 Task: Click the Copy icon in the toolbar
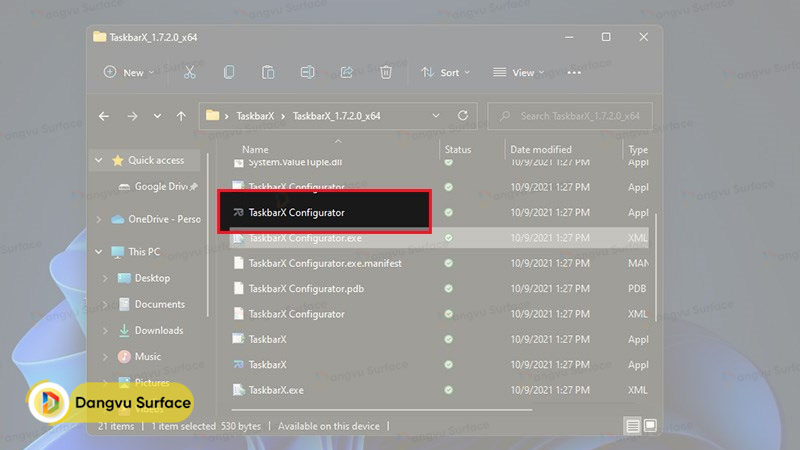[229, 72]
